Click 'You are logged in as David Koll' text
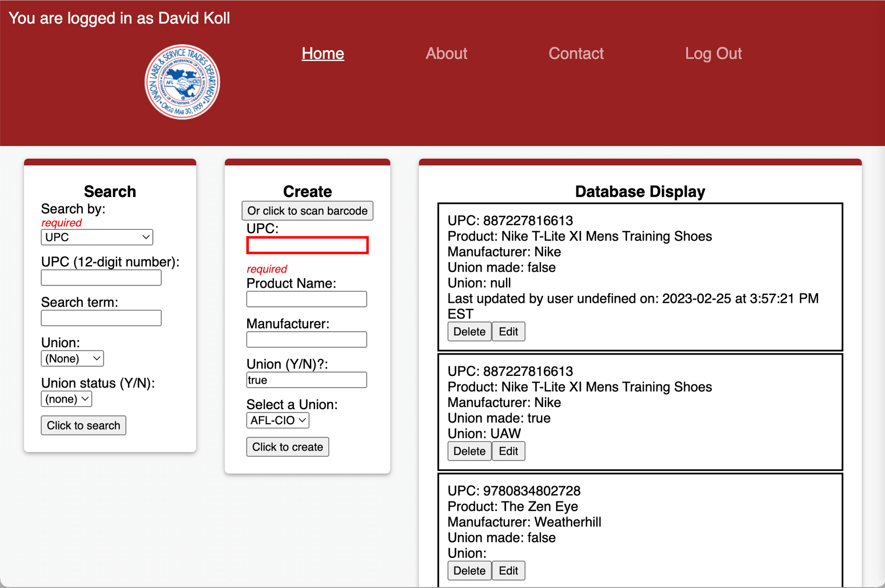 coord(119,19)
